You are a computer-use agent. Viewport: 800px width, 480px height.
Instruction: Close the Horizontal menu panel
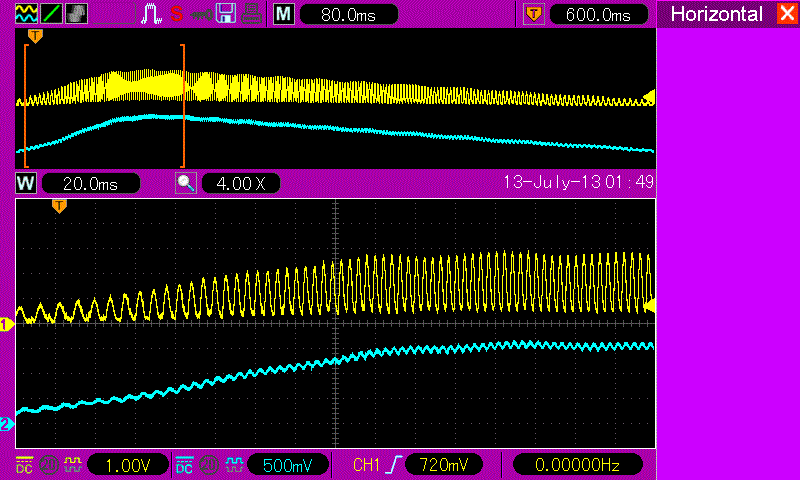(787, 13)
